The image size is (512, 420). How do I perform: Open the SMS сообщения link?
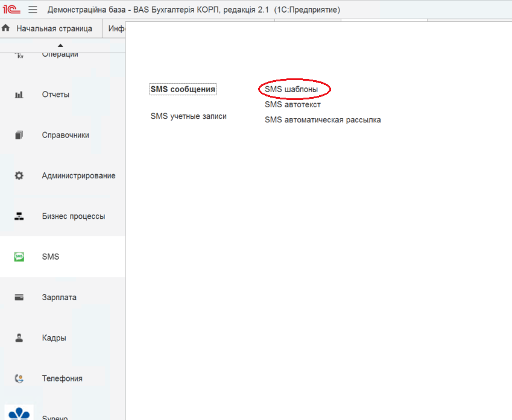tap(182, 89)
